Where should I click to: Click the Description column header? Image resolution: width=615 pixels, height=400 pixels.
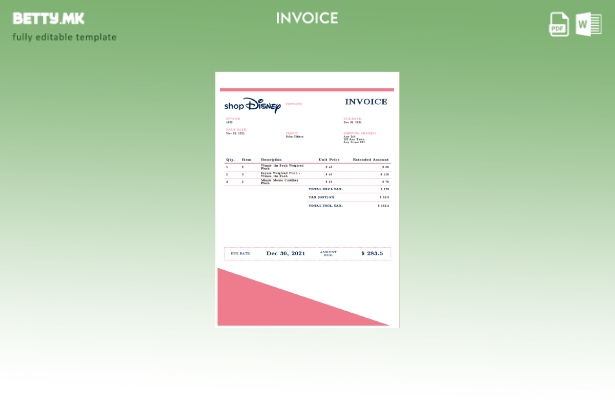click(x=271, y=159)
